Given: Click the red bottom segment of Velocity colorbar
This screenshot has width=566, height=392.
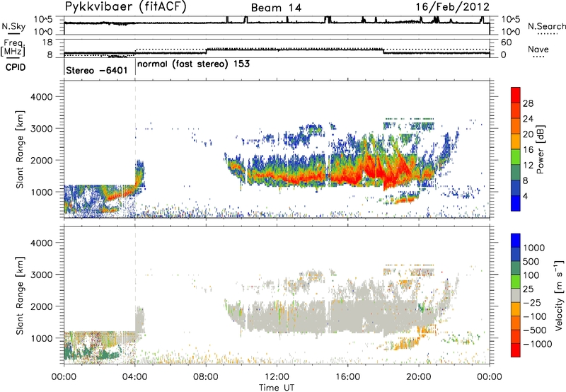Looking at the screenshot, I should (x=516, y=350).
